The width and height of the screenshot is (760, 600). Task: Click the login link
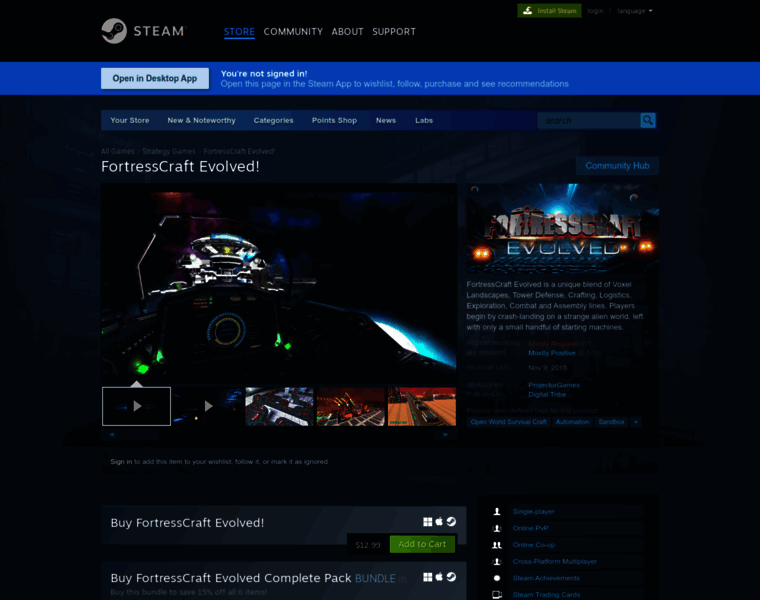[595, 11]
